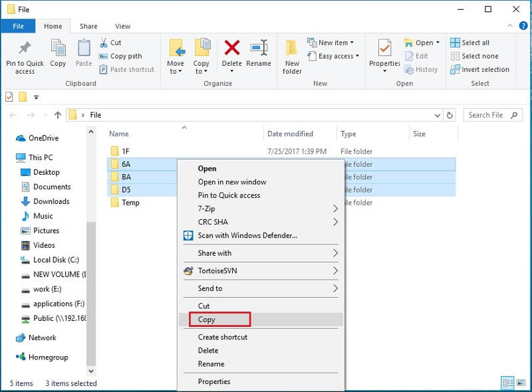Switch to large icons view in status bar

point(521,383)
